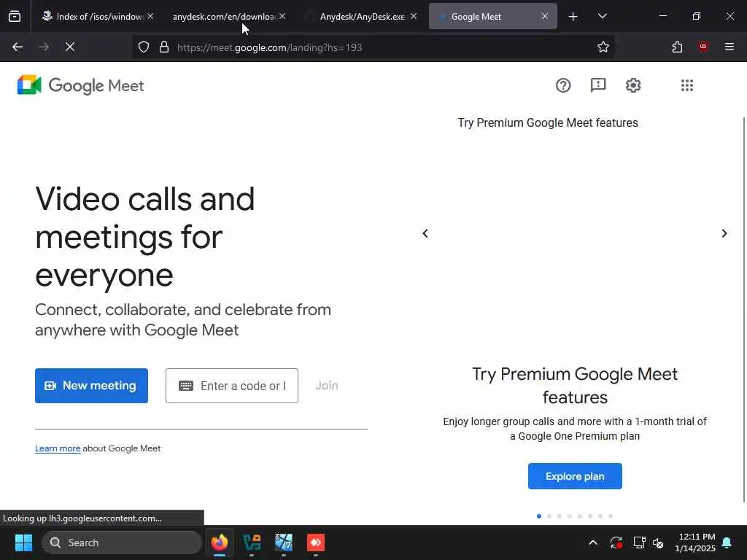Open a new browser tab
This screenshot has height=560, width=747.
[x=573, y=17]
